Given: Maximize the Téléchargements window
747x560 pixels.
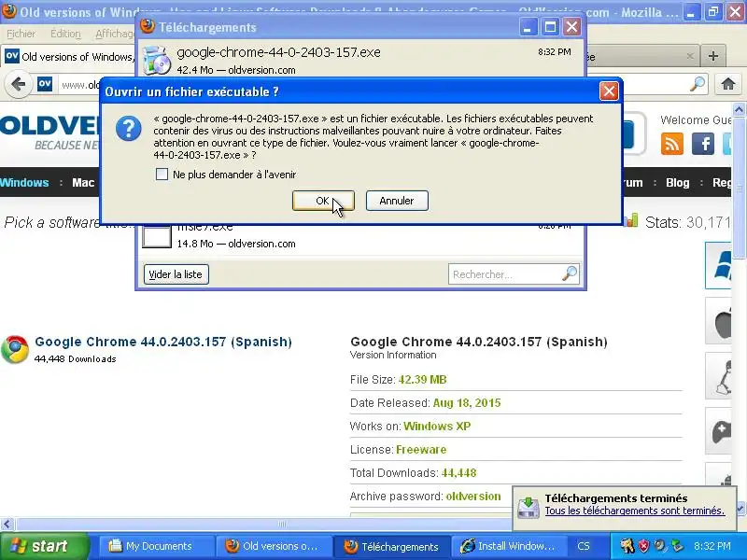Looking at the screenshot, I should pos(550,27).
